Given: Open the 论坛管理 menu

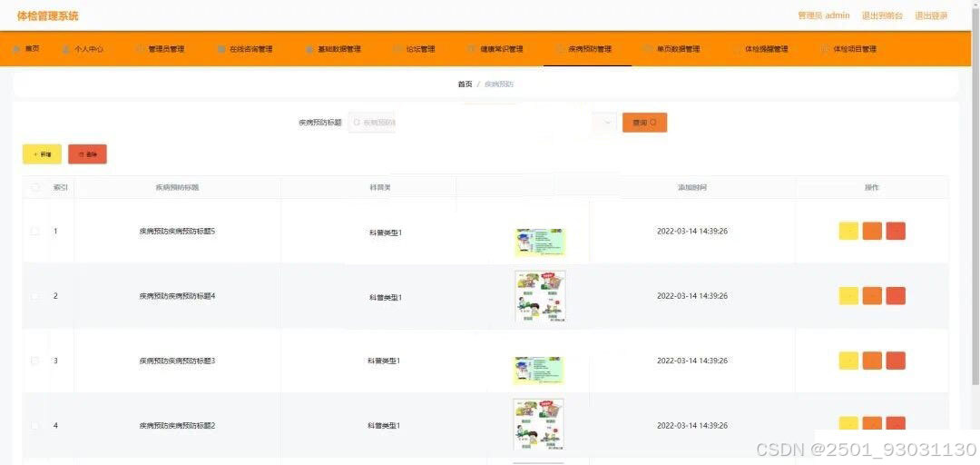Looking at the screenshot, I should point(415,49).
